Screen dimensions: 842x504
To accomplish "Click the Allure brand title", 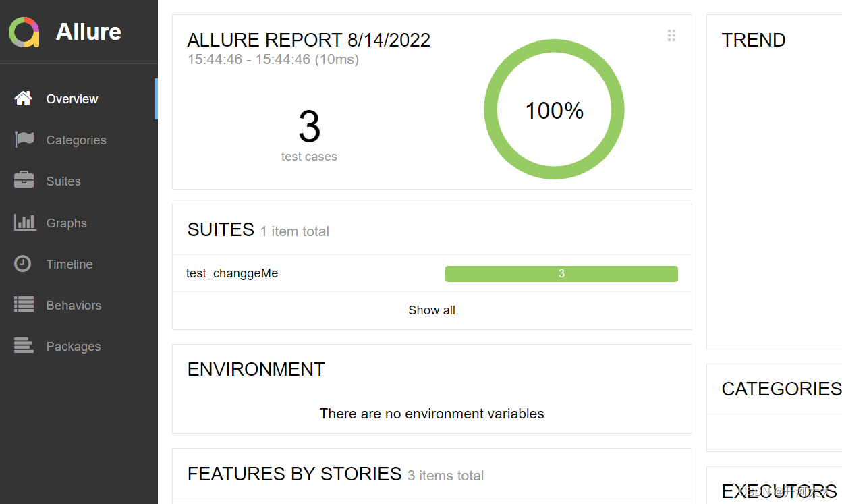I will [88, 32].
